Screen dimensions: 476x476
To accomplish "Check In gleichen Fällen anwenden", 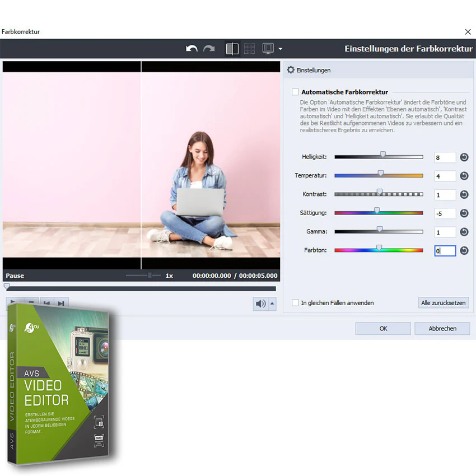I will coord(295,302).
